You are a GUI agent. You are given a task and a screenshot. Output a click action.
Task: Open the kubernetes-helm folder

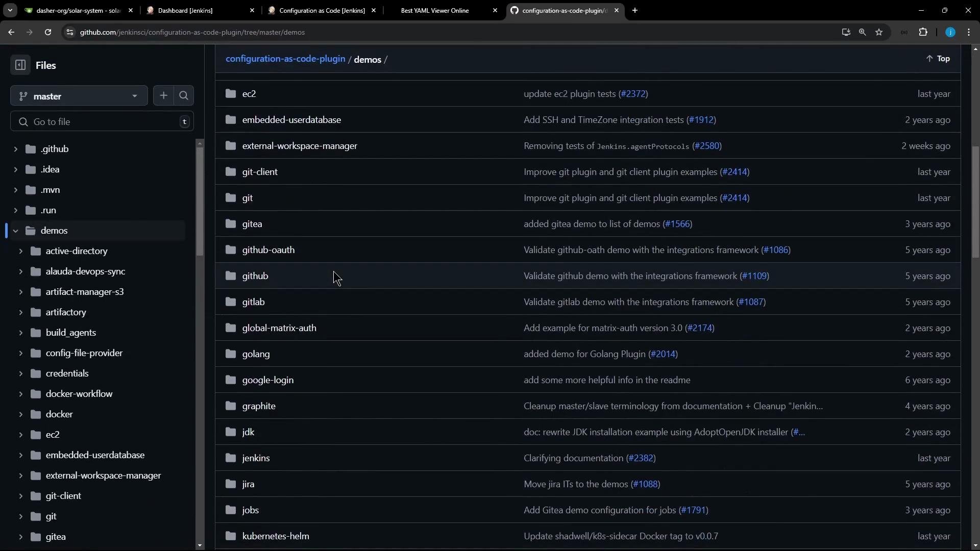click(x=276, y=536)
